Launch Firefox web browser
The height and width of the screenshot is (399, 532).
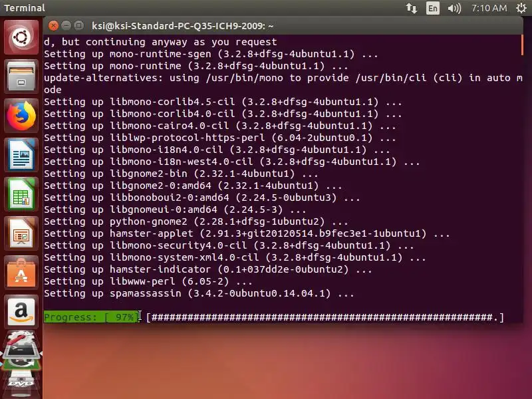(21, 116)
